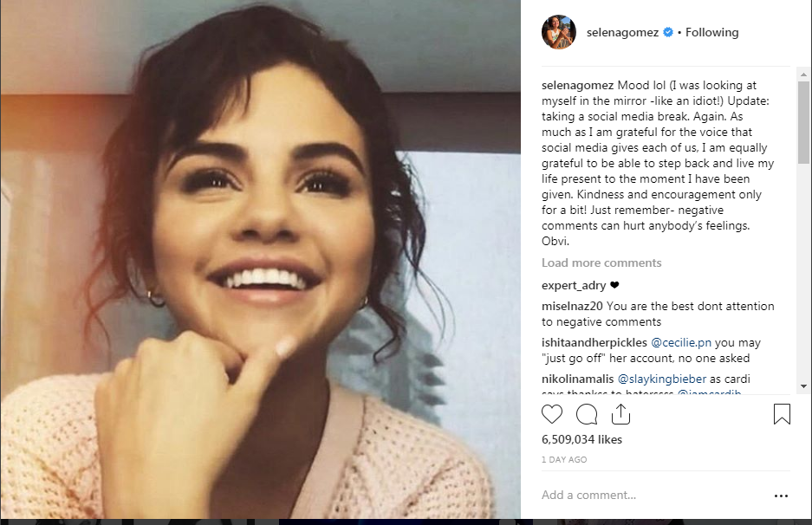Toggle the Following status button
The width and height of the screenshot is (812, 525).
711,33
